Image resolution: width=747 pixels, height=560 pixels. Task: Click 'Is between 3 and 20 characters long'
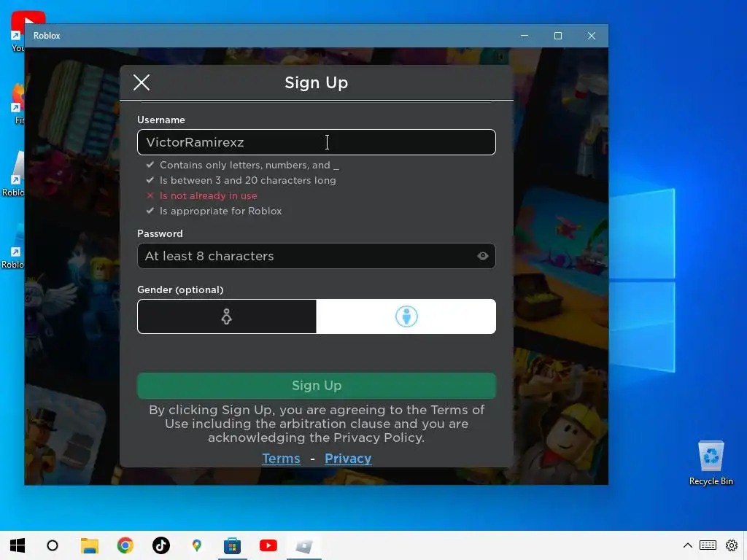click(x=248, y=181)
